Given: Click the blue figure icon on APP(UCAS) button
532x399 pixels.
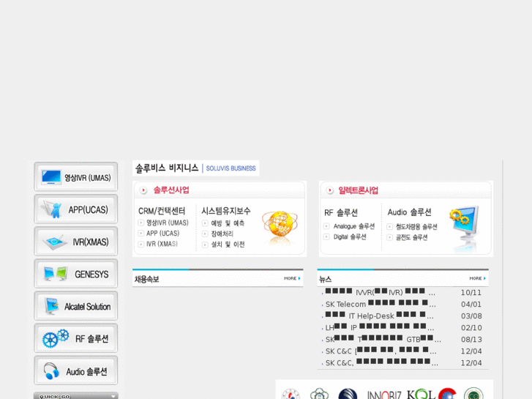Looking at the screenshot, I should 53,209.
